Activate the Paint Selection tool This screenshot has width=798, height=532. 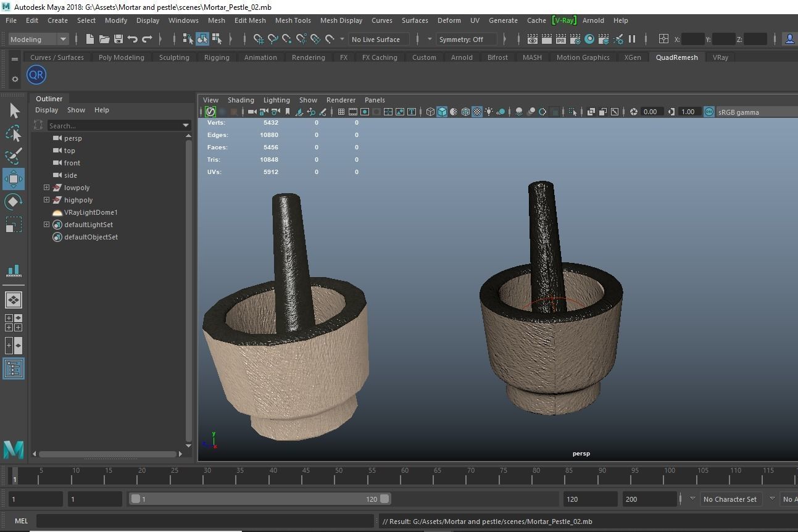click(x=14, y=156)
